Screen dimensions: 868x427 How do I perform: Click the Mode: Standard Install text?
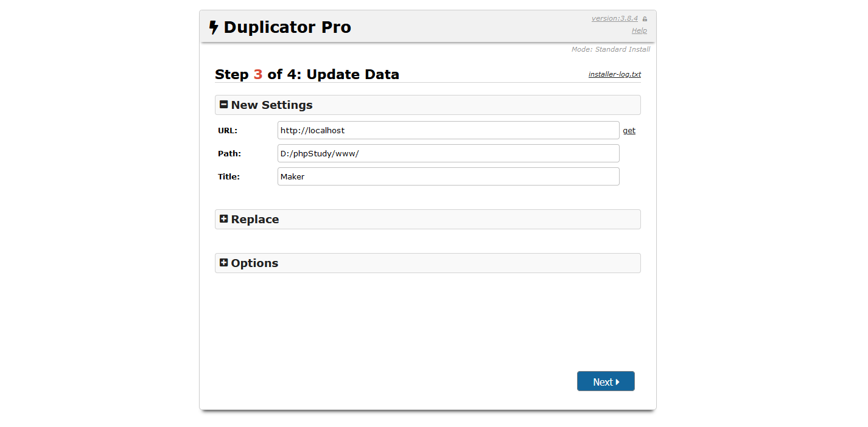(x=611, y=49)
